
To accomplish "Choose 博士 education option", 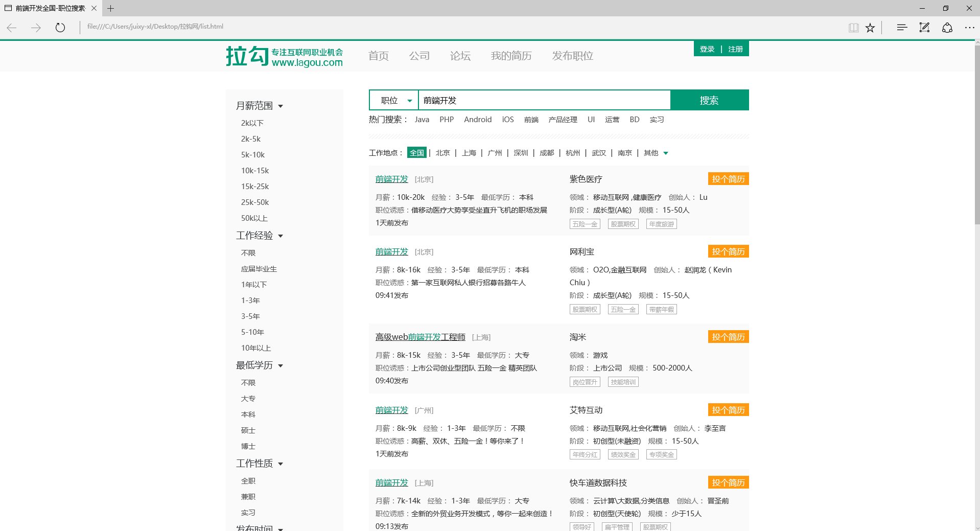I will pyautogui.click(x=248, y=446).
